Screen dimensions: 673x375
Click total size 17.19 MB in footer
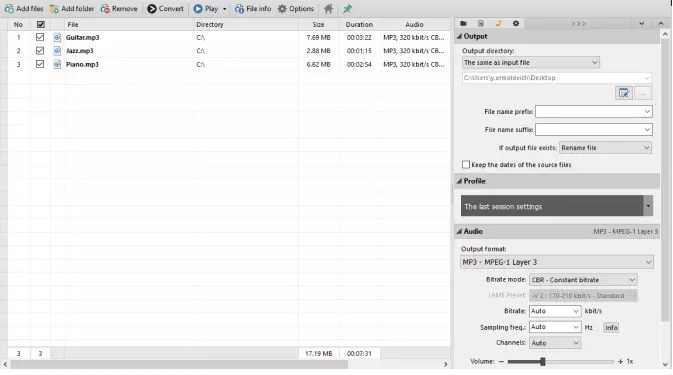point(318,354)
